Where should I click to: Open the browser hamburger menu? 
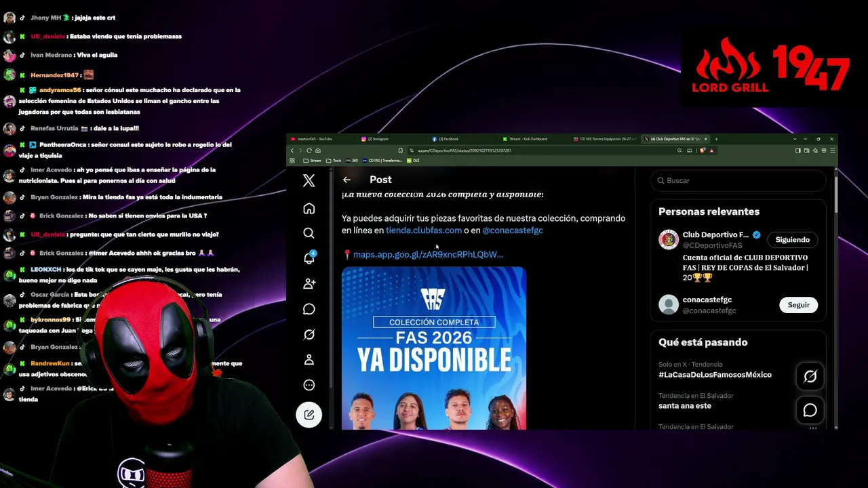point(833,150)
